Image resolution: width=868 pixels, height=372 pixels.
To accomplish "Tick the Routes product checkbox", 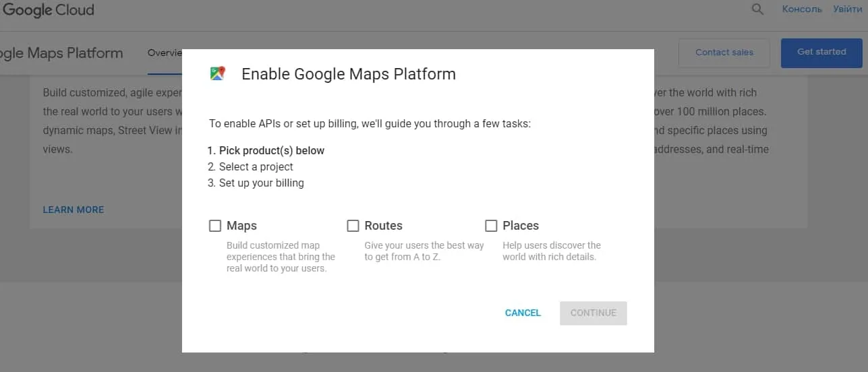I will (353, 226).
